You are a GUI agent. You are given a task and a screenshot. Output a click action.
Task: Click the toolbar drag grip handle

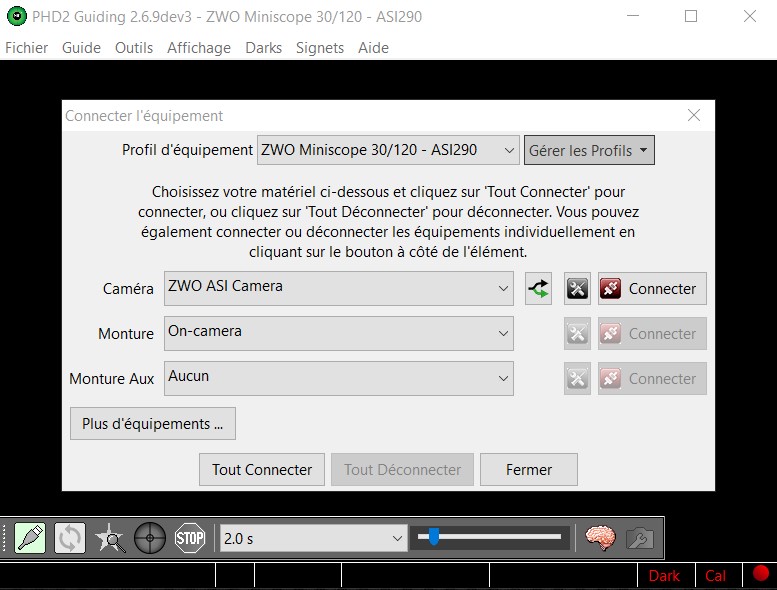click(x=4, y=538)
